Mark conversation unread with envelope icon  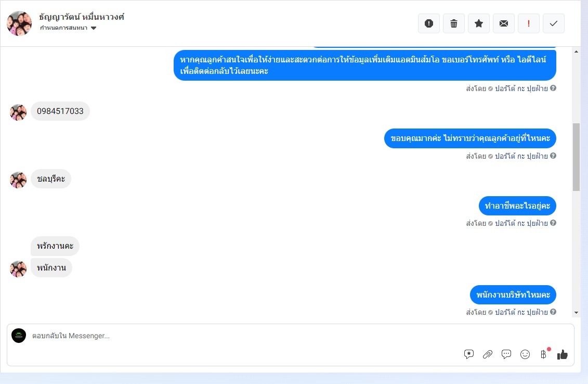pos(504,23)
